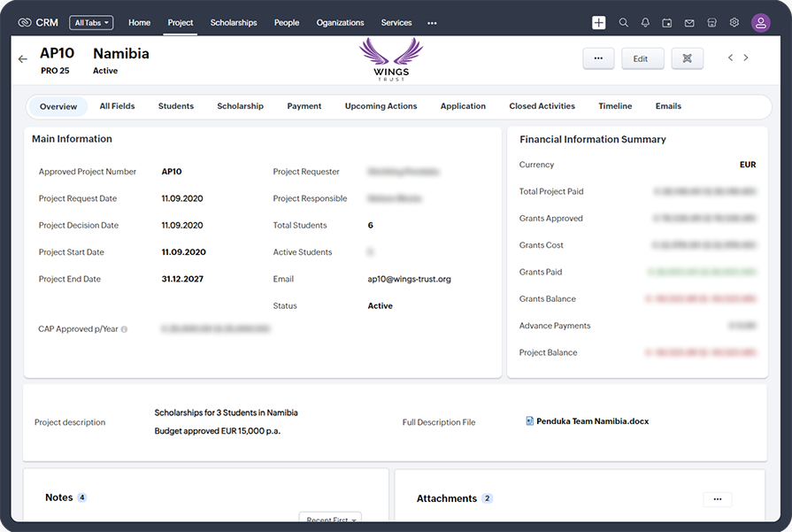Open the notifications bell
The width and height of the screenshot is (792, 532).
click(646, 22)
